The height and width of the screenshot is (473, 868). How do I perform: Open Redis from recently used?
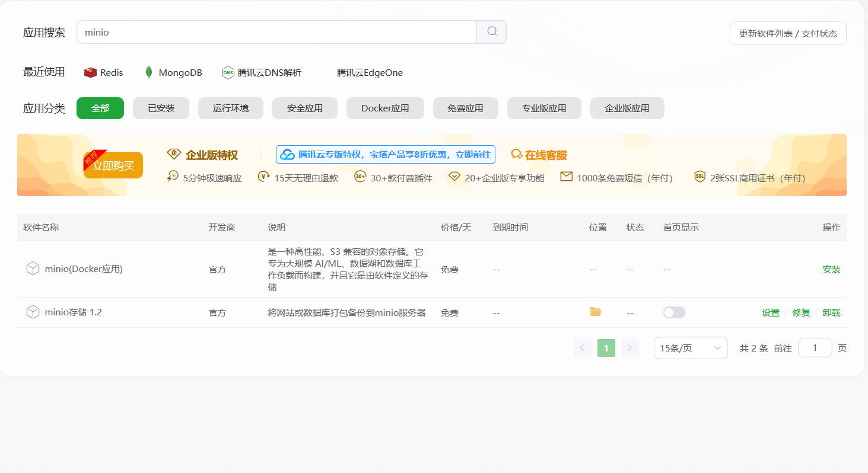tap(104, 73)
